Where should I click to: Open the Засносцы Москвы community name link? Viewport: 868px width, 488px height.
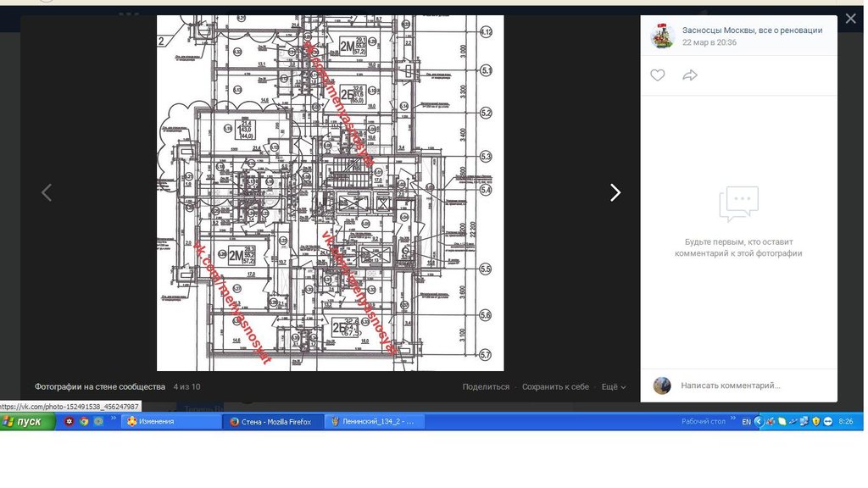point(752,30)
